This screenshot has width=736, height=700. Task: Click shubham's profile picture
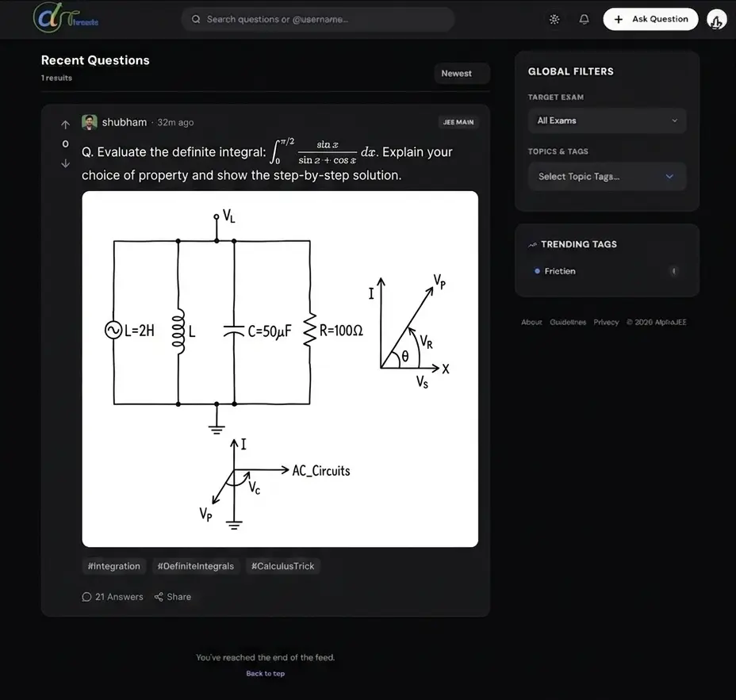pos(90,122)
